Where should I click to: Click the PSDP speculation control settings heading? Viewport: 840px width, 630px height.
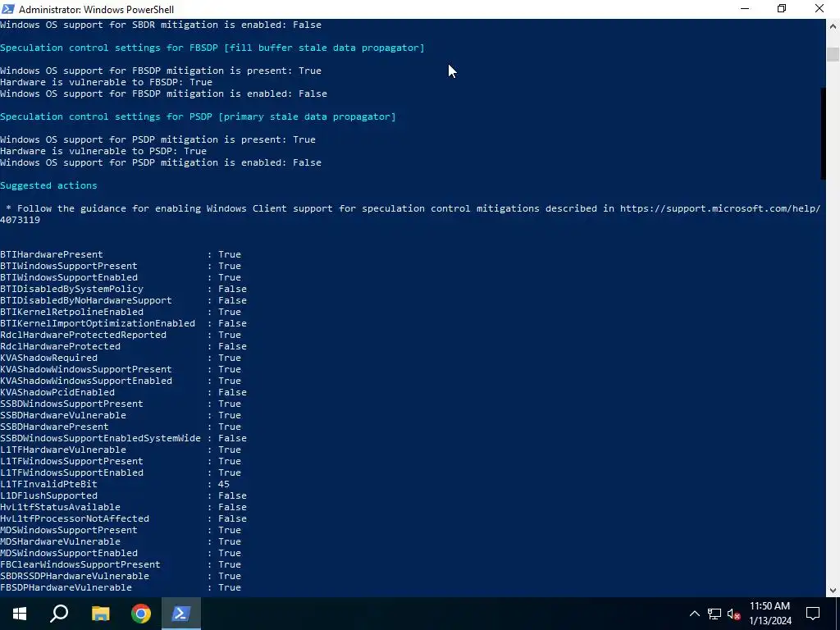tap(199, 116)
